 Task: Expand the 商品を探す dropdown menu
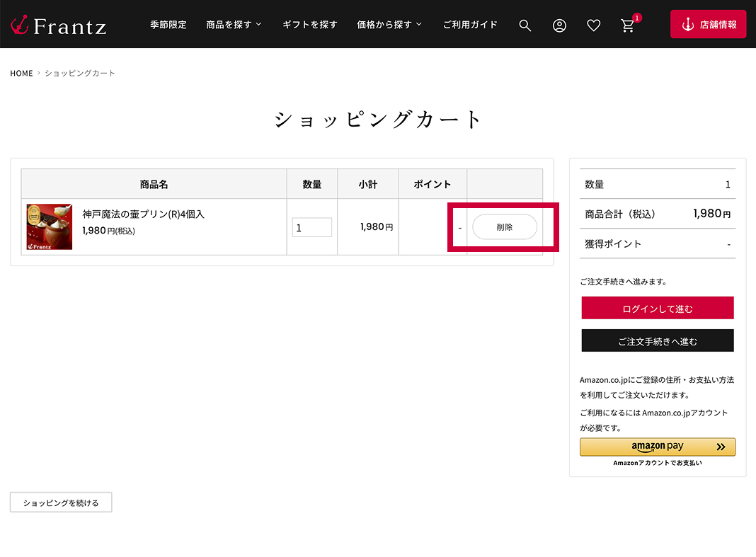coord(234,25)
